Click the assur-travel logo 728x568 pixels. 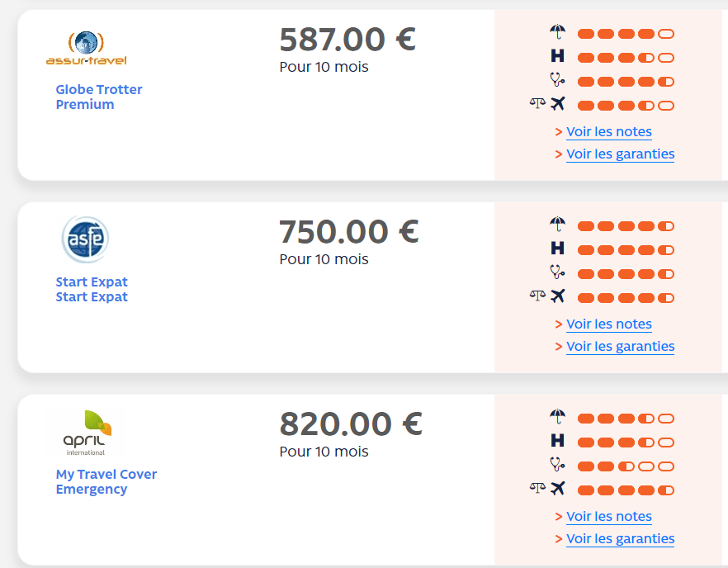[86, 49]
